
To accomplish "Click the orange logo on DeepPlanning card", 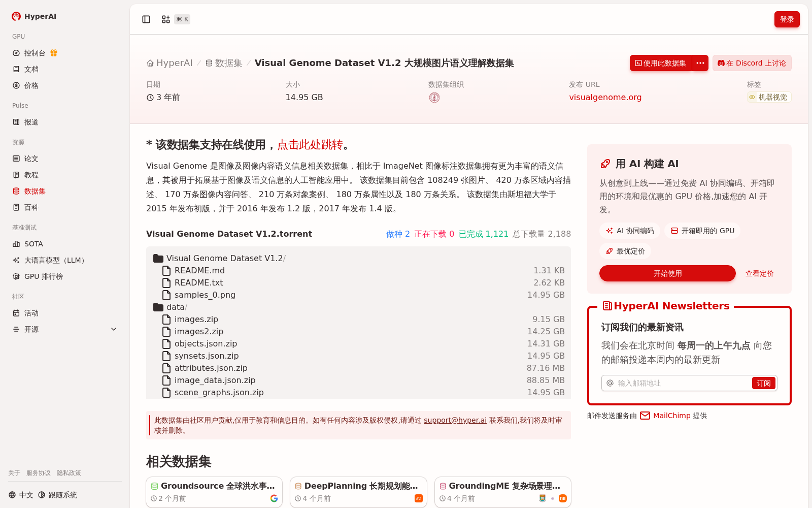I will click(x=419, y=498).
